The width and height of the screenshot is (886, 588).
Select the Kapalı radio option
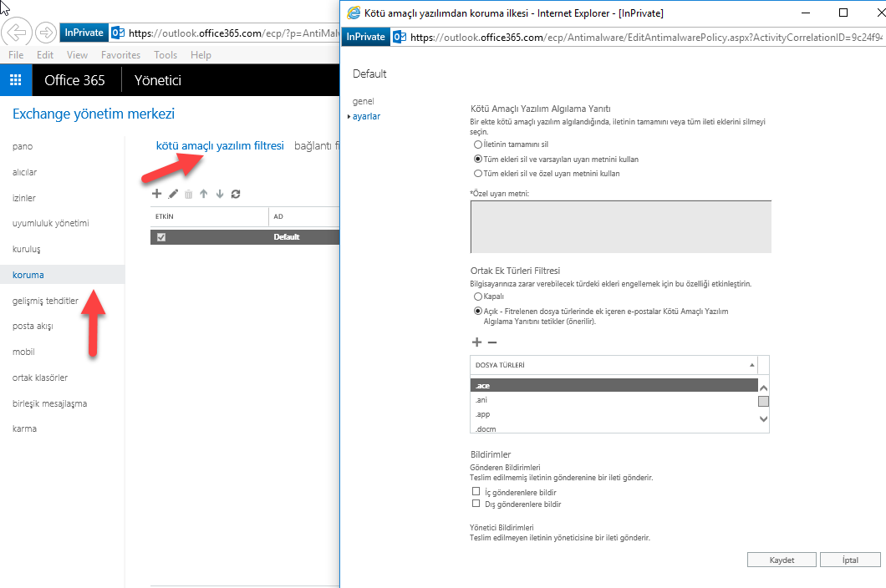[x=478, y=297]
